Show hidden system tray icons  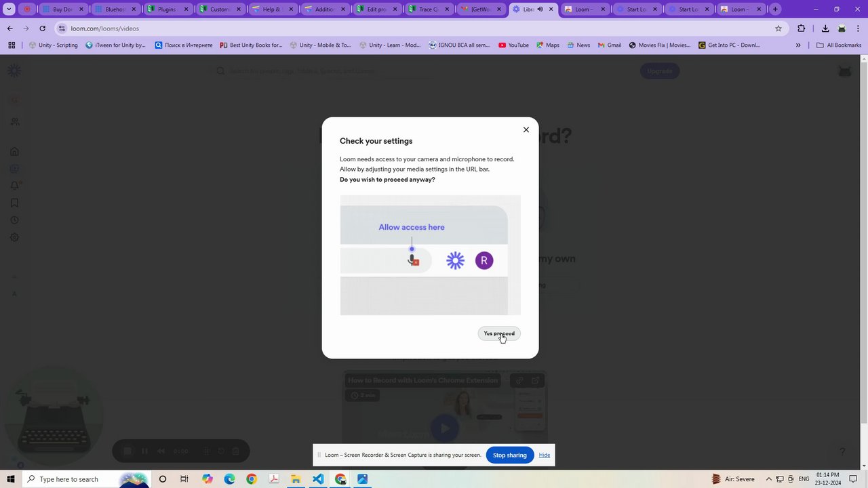coord(769,479)
